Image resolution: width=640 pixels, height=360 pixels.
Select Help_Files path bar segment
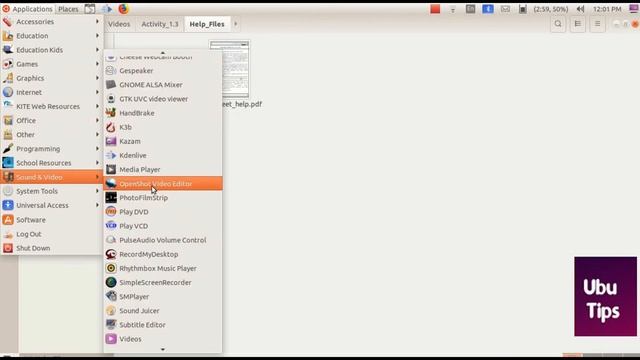pyautogui.click(x=207, y=24)
